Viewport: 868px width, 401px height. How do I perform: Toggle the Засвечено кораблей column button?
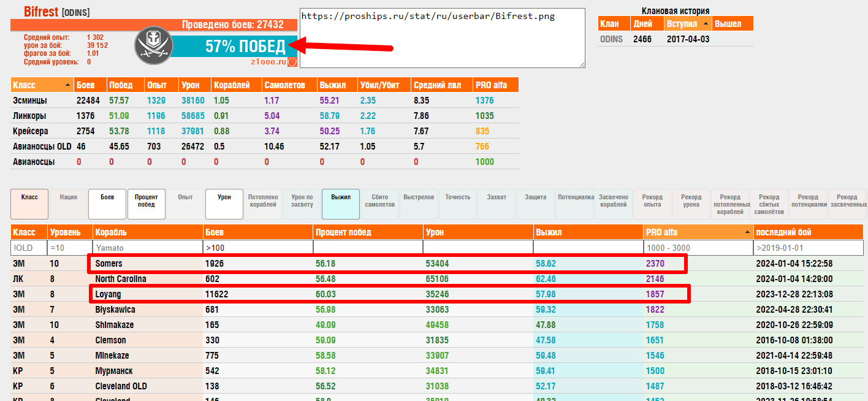(614, 204)
